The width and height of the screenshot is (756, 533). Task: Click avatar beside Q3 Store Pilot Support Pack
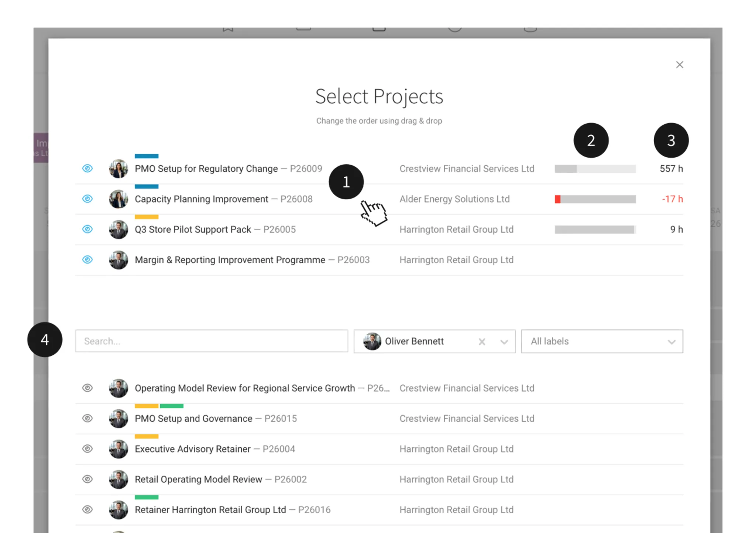click(x=118, y=229)
